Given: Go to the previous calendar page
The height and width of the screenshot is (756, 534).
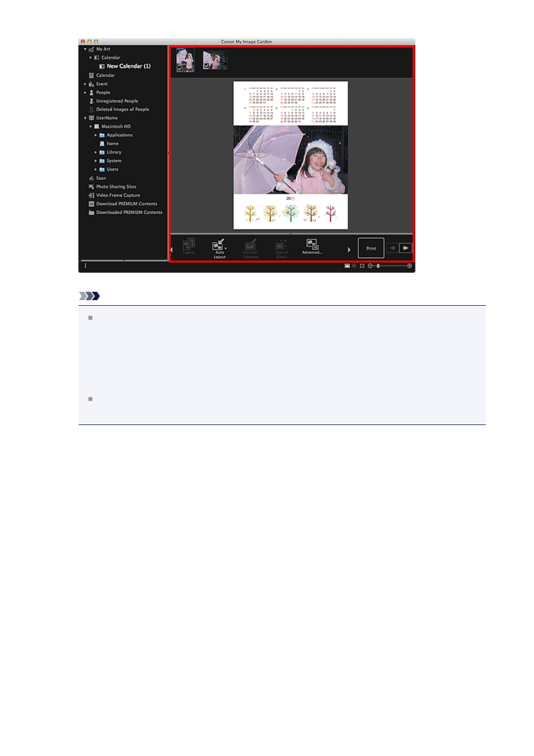Looking at the screenshot, I should [x=393, y=248].
